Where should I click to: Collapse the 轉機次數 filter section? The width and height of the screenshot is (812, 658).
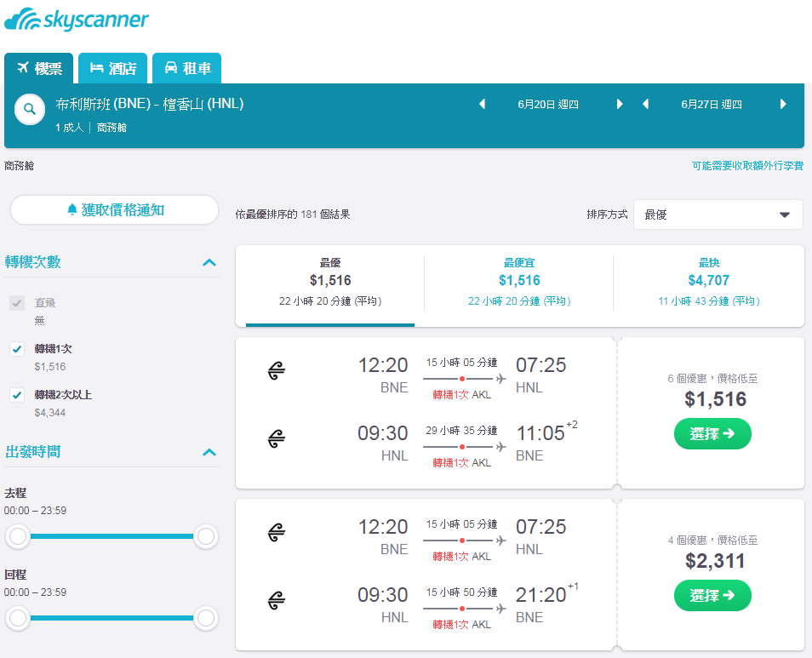pyautogui.click(x=209, y=262)
